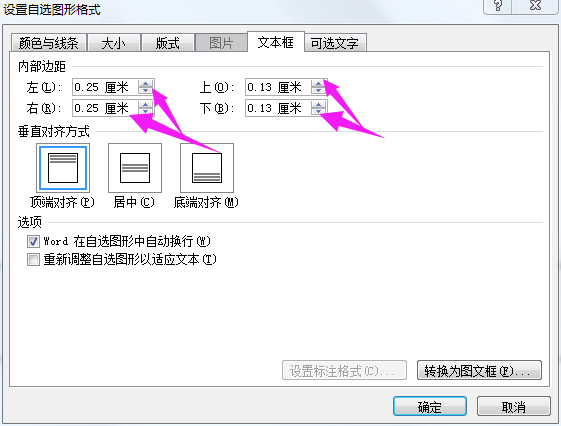Pick the bottom alignment icon 底端对齐
This screenshot has height=426, width=561.
point(207,168)
